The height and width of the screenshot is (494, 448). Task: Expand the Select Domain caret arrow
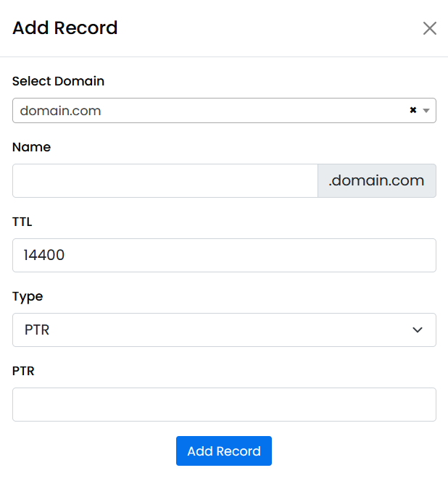pyautogui.click(x=426, y=111)
